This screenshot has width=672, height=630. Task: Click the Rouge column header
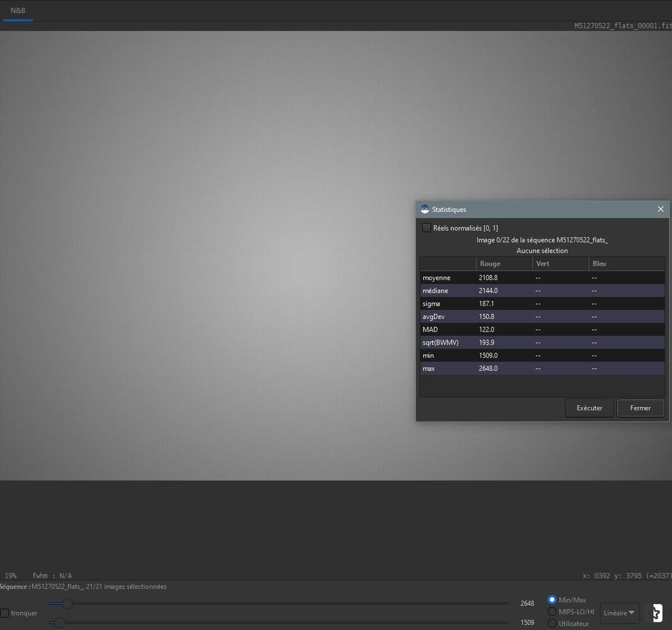[504, 263]
